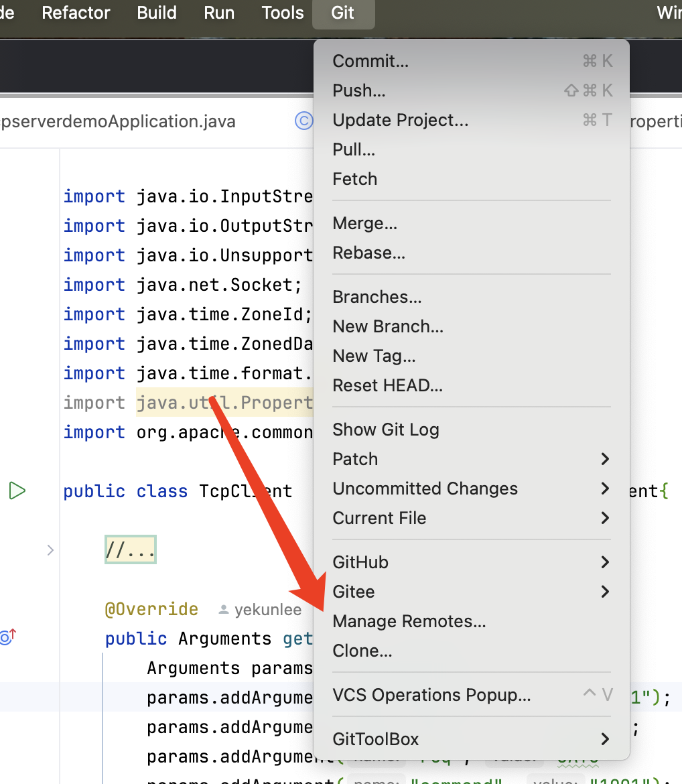The width and height of the screenshot is (682, 784).
Task: Select the Push... menu entry
Action: 359,90
